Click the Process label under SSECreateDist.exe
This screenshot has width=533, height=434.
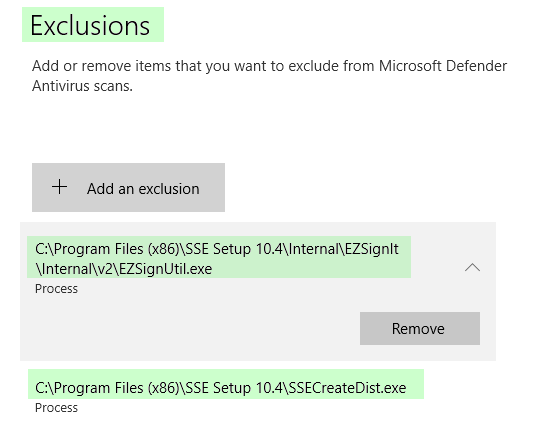pos(56,407)
